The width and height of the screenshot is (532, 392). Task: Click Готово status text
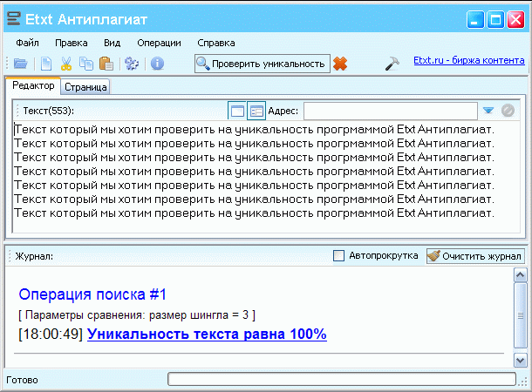(x=22, y=380)
